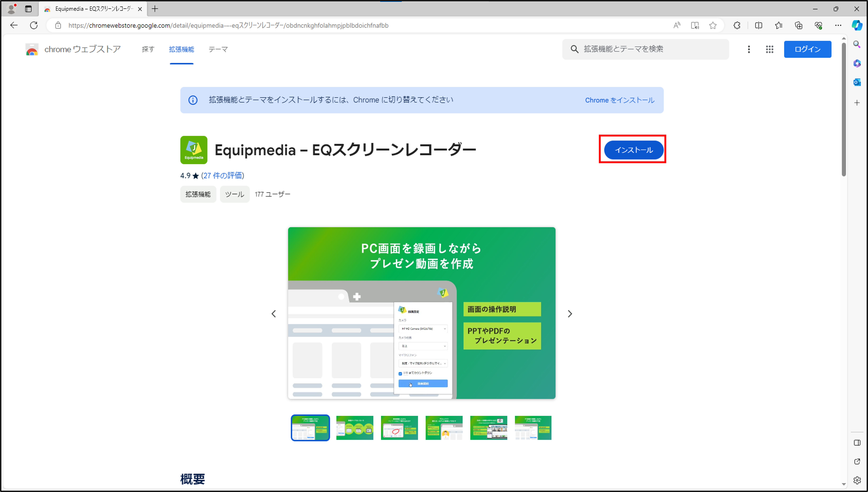This screenshot has height=492, width=868.
Task: Open the Chrome をインストール link
Action: (620, 100)
